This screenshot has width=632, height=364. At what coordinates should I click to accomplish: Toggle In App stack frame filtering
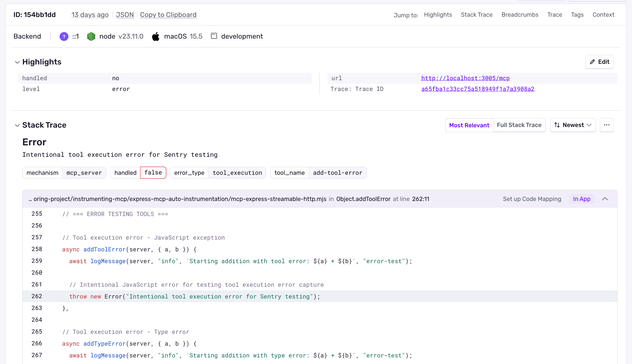[x=582, y=199]
